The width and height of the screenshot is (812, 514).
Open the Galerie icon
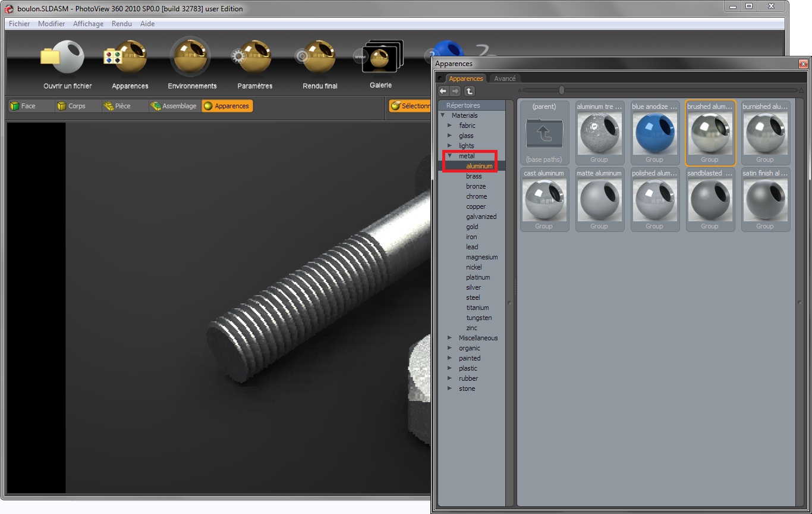coord(380,58)
